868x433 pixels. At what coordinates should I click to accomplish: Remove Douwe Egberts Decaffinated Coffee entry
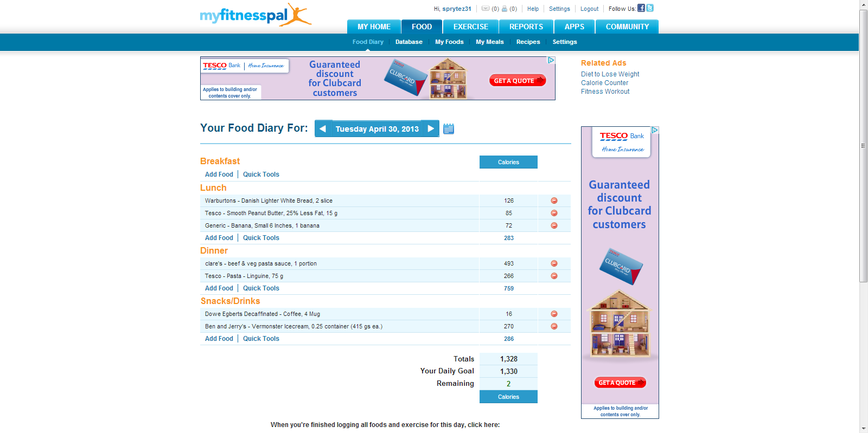coord(554,314)
